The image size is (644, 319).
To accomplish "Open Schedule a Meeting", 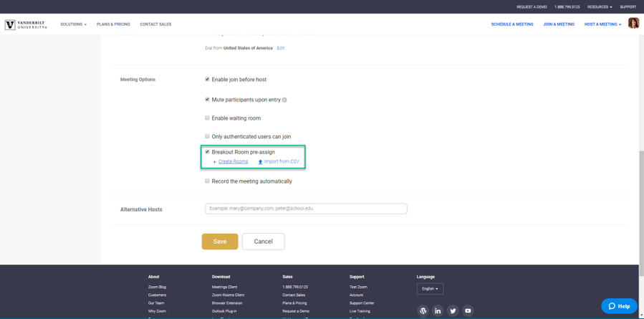I will point(511,24).
